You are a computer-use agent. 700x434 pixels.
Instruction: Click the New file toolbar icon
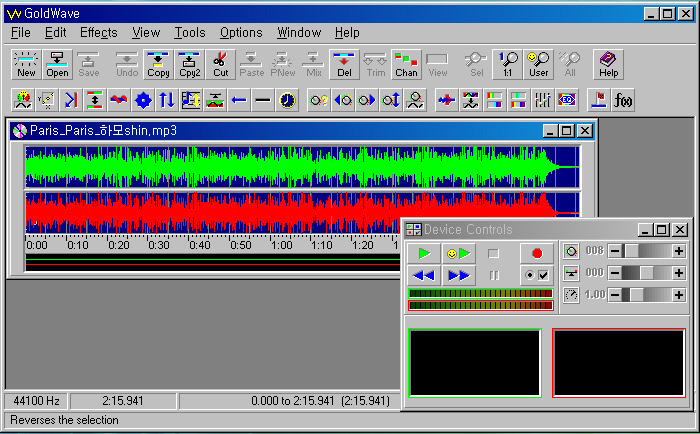click(x=26, y=64)
